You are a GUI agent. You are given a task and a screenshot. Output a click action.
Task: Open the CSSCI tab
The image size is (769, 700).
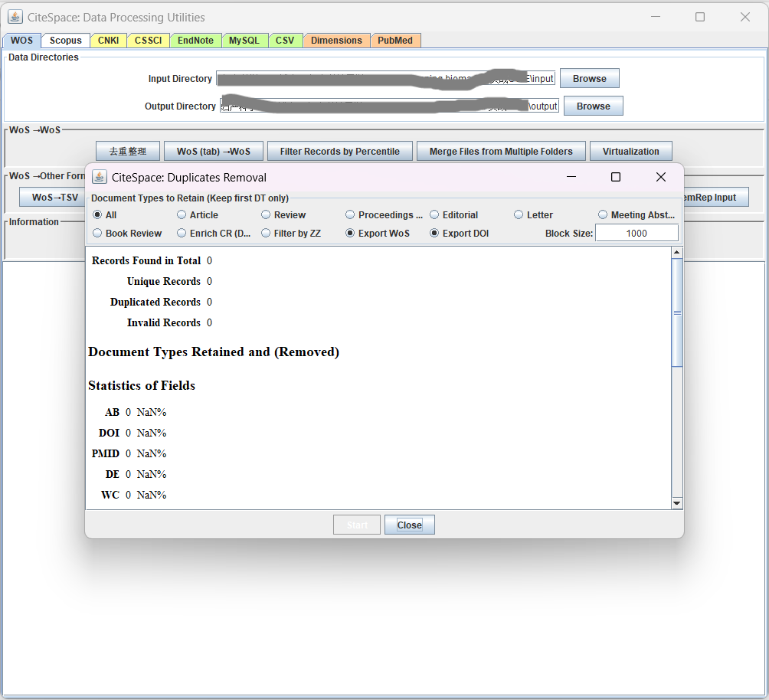click(148, 41)
